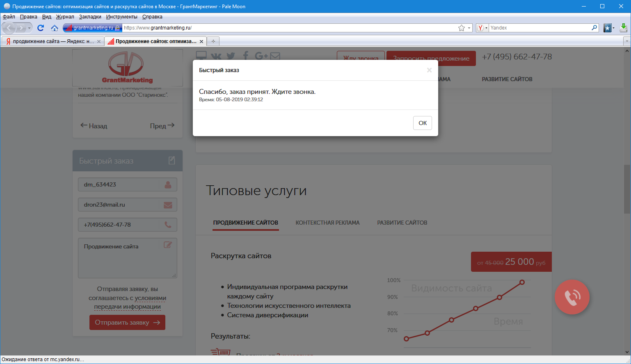Open the list all tabs dropdown
This screenshot has width=631, height=364.
(626, 41)
